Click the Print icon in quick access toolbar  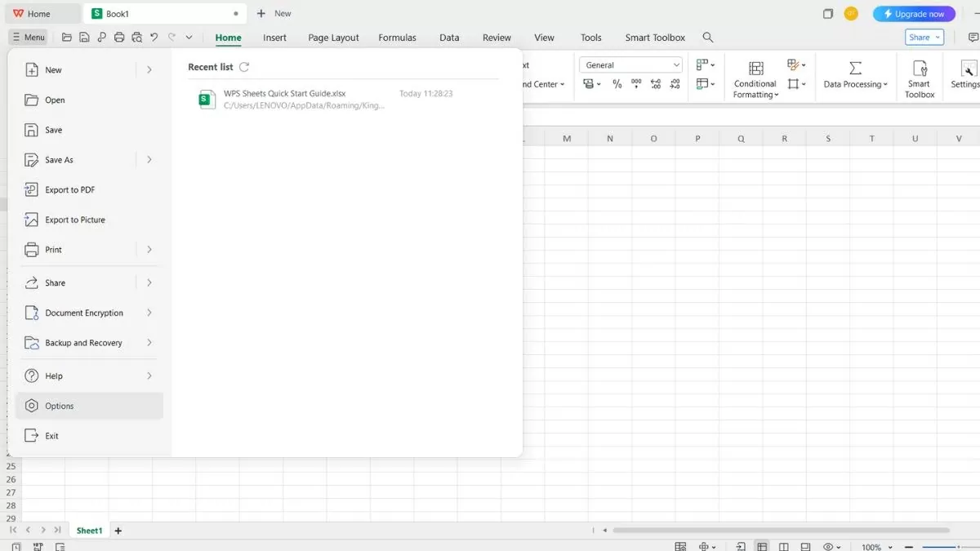119,38
